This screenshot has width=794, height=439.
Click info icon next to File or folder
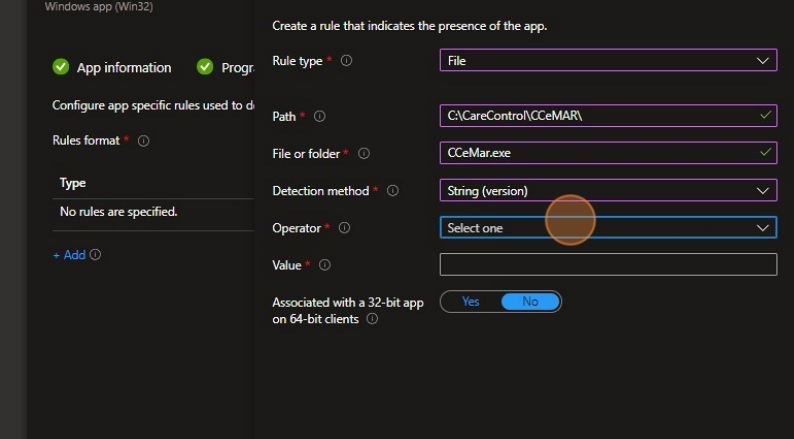tap(364, 154)
